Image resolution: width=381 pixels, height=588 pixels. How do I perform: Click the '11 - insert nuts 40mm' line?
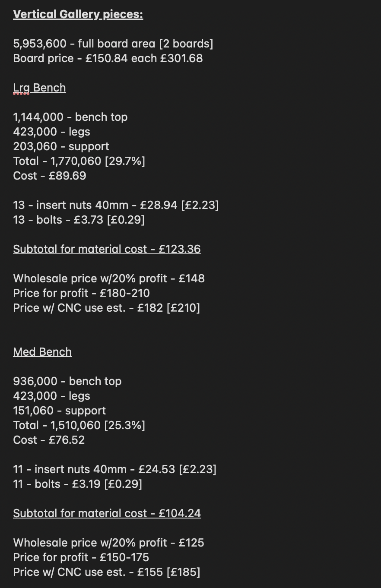click(115, 470)
